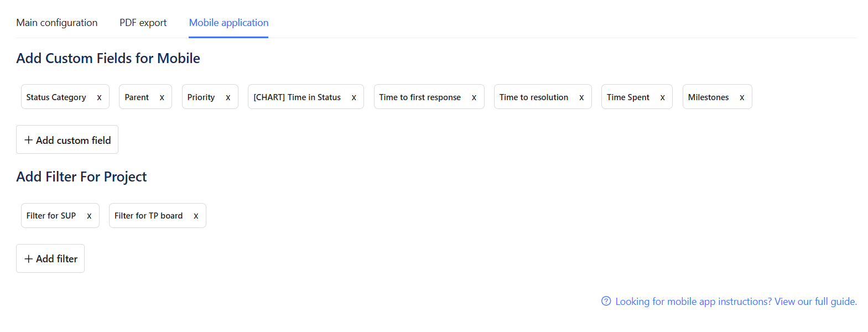This screenshot has width=868, height=332.
Task: Select the Mobile application tab
Action: [x=228, y=23]
